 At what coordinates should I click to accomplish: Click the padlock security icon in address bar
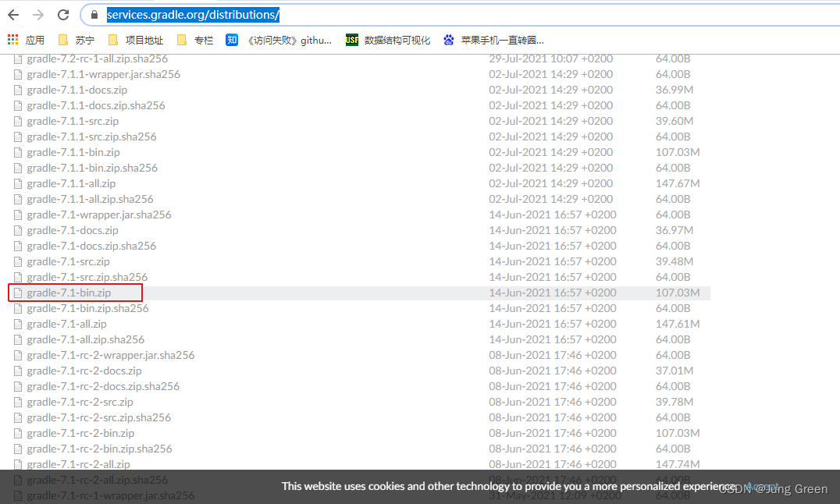coord(94,14)
